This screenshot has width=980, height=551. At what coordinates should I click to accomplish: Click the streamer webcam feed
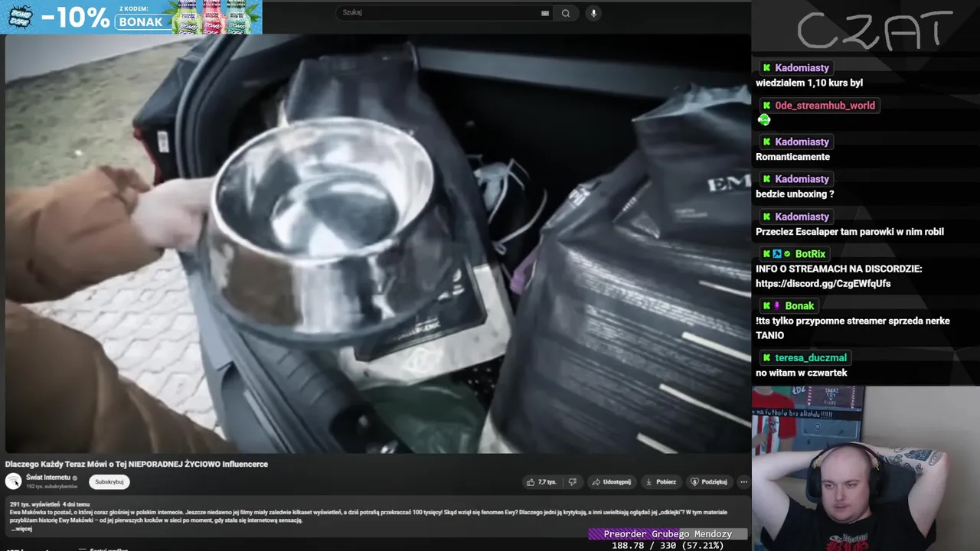click(x=866, y=468)
